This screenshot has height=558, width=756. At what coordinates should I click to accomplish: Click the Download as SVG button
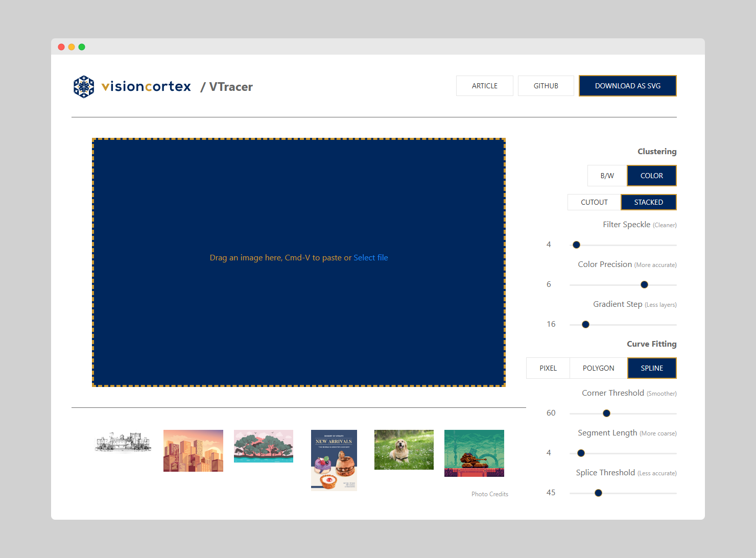pyautogui.click(x=627, y=86)
